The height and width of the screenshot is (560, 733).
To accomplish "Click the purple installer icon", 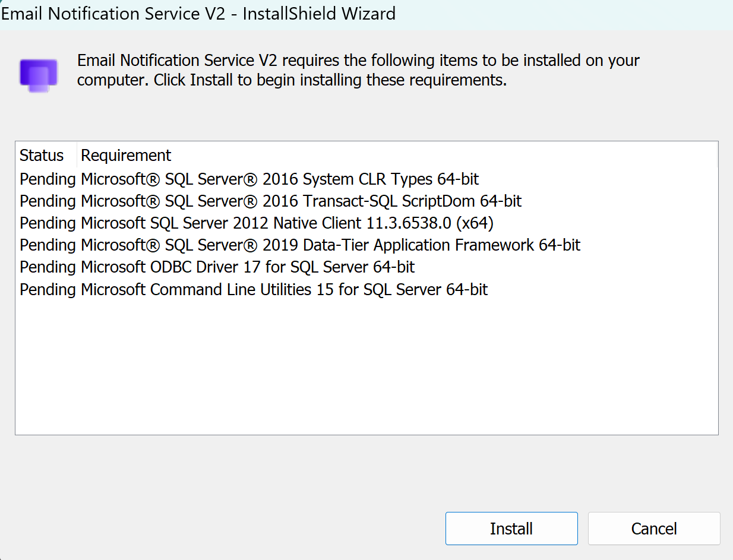I will 39,75.
